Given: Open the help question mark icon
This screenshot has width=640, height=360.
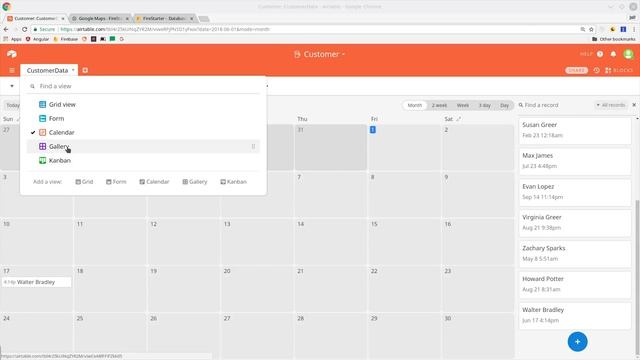Looking at the screenshot, I should pyautogui.click(x=600, y=54).
